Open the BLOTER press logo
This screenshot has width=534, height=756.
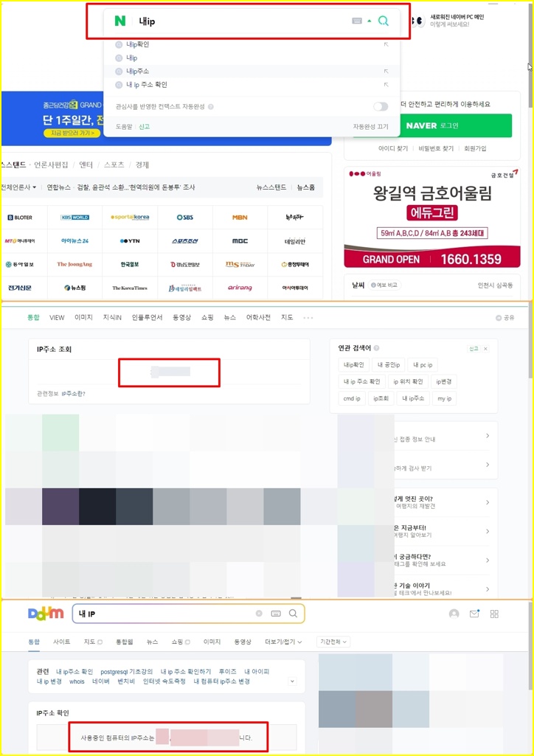pyautogui.click(x=20, y=218)
